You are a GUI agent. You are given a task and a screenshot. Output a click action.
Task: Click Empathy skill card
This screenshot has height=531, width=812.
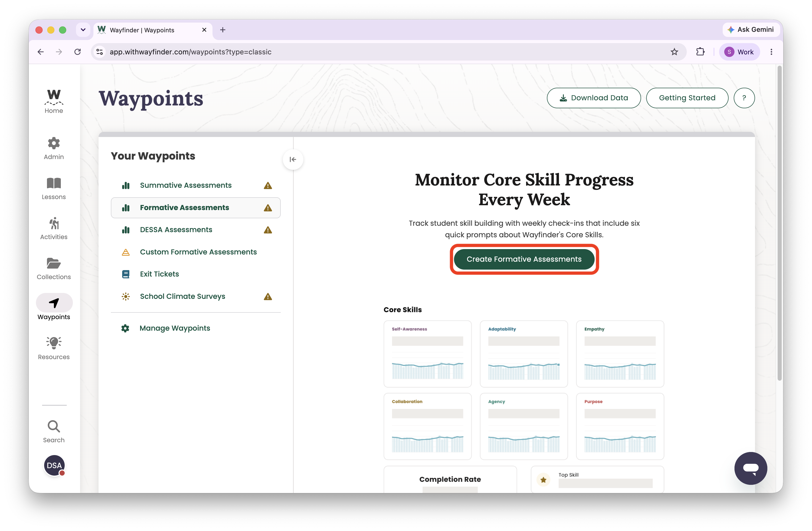(620, 354)
